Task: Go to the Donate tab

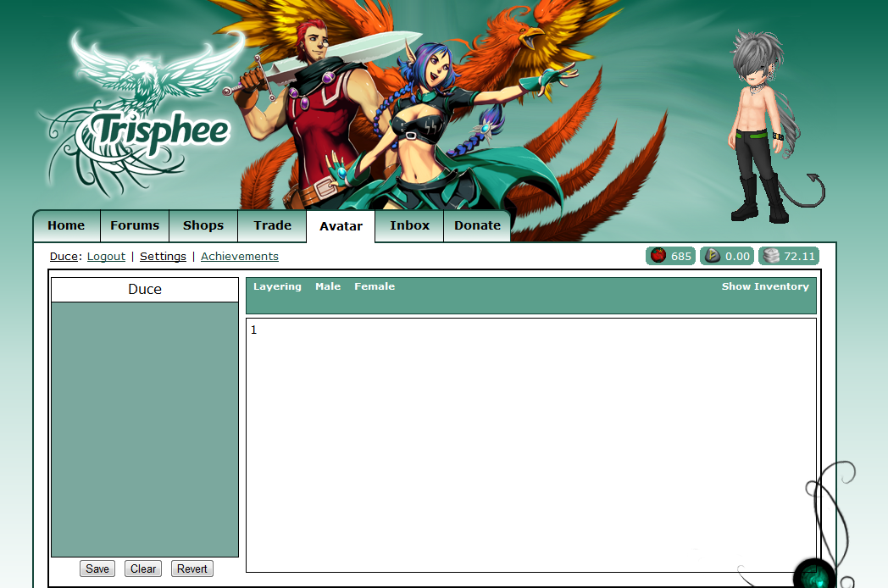Action: [x=477, y=226]
